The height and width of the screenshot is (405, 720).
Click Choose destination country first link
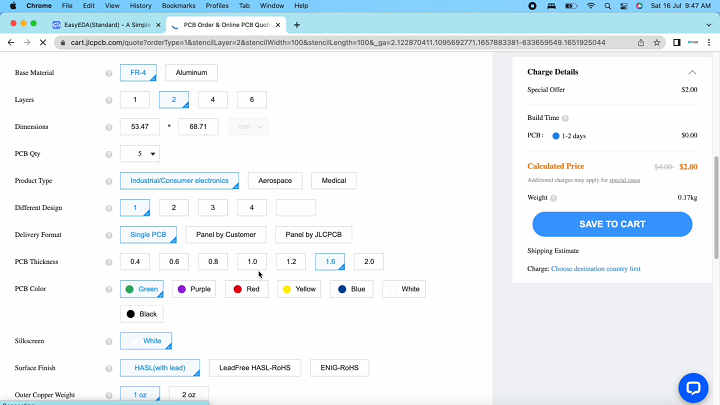pos(596,269)
